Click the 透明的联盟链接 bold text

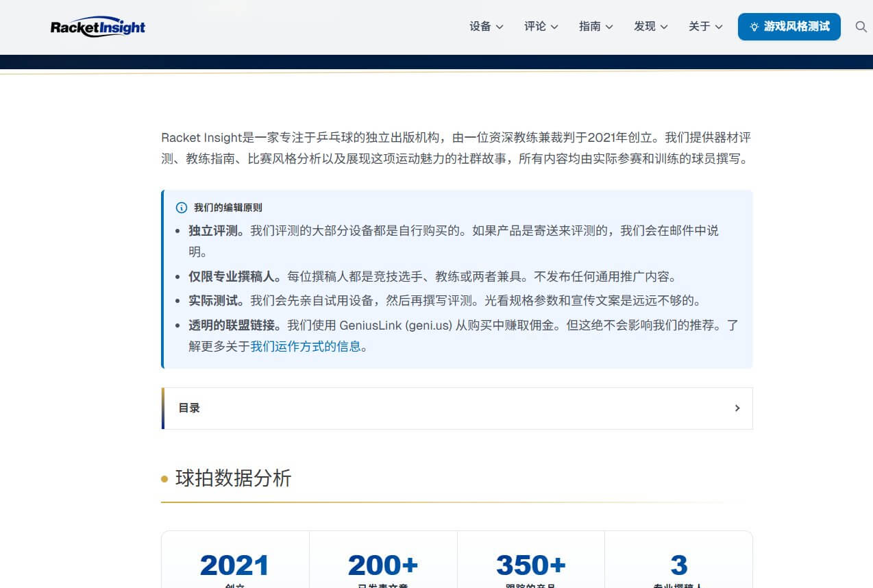tap(235, 325)
